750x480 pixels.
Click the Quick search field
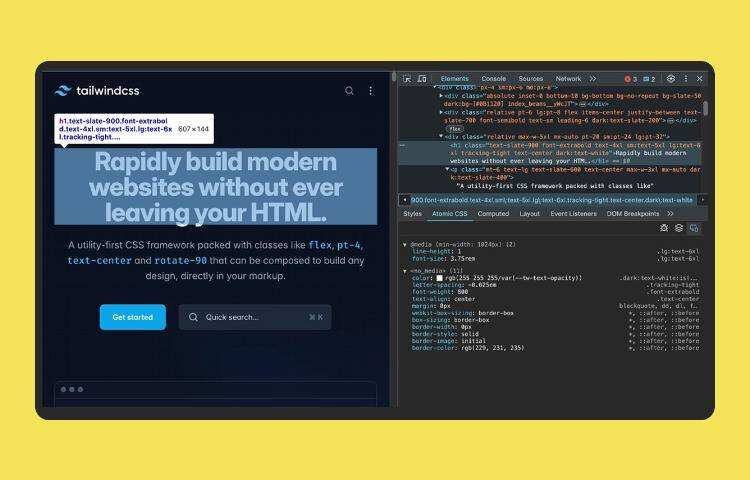255,317
